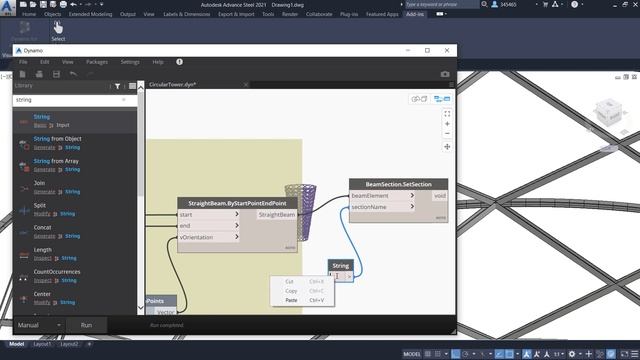The width and height of the screenshot is (640, 360).
Task: Open object snap dropdown arrow
Action: pyautogui.click(x=518, y=354)
